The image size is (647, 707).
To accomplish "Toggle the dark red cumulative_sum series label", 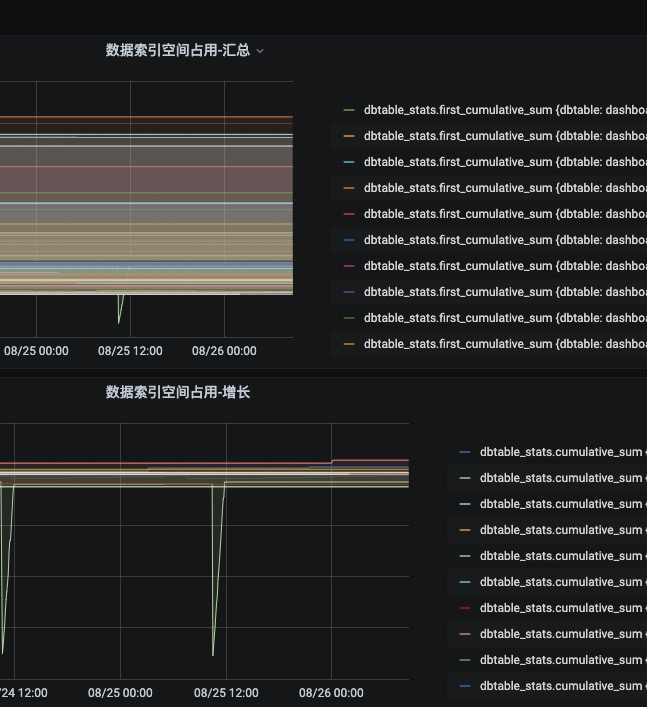I will [x=560, y=608].
